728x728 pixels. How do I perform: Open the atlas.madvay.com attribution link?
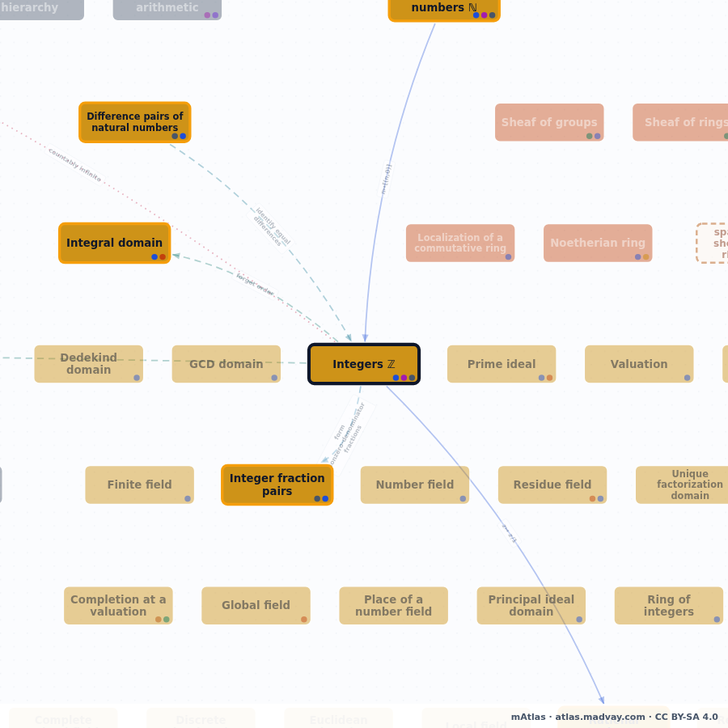pos(600,717)
